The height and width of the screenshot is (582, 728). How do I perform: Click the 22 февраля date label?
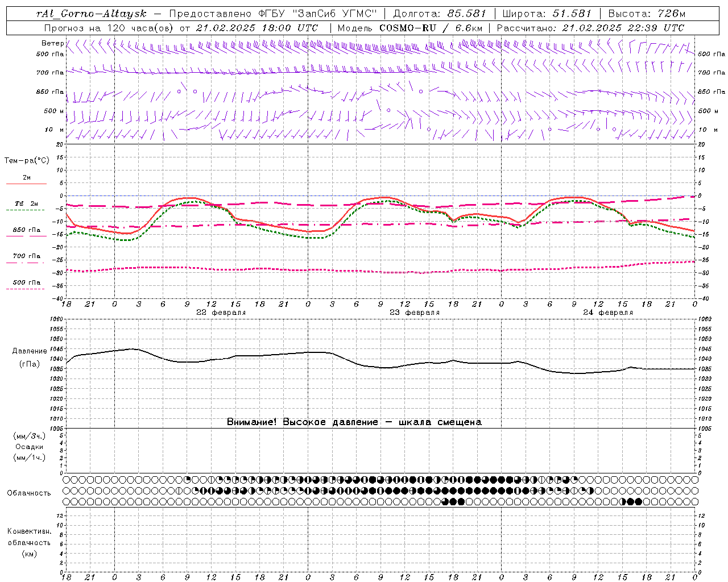pos(221,313)
